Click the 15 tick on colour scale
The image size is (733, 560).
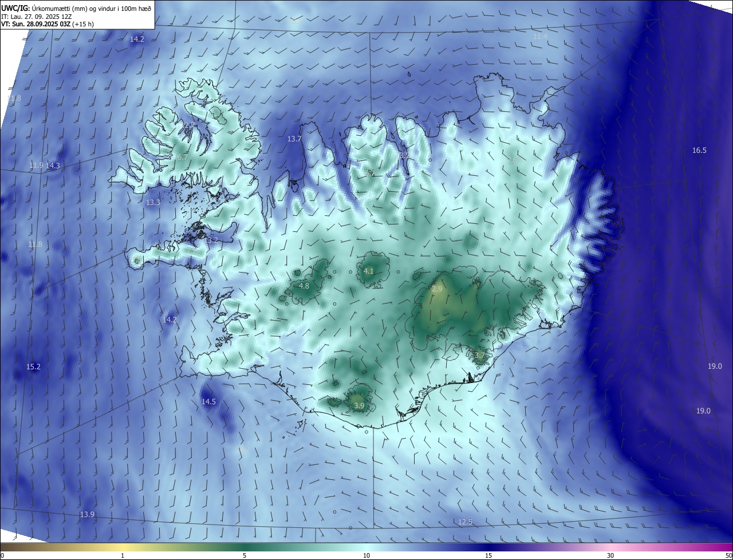488,555
